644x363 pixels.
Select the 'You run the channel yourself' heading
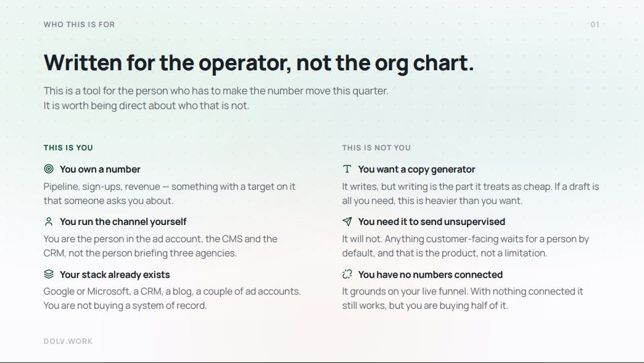[x=123, y=222]
